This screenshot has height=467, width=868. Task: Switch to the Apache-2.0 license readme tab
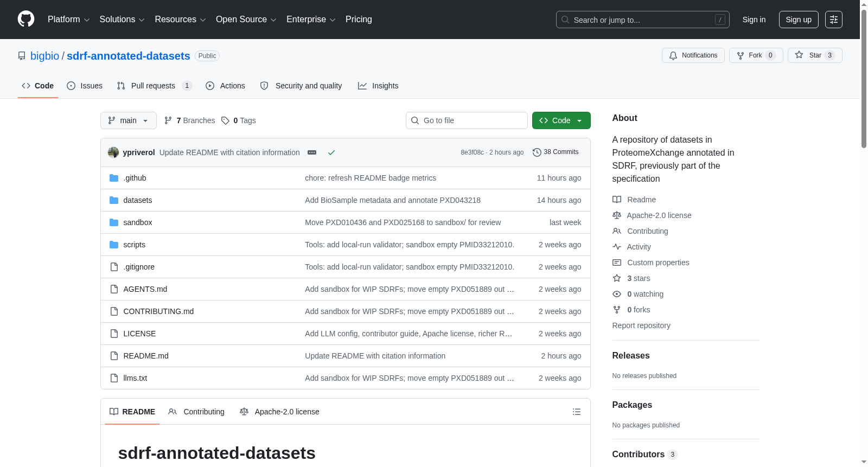(x=280, y=412)
